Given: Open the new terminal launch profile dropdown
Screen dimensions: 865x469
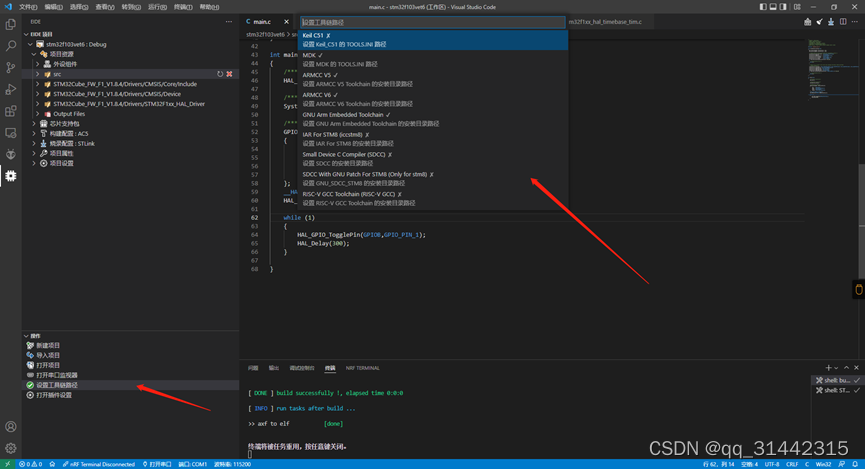Looking at the screenshot, I should (836, 368).
